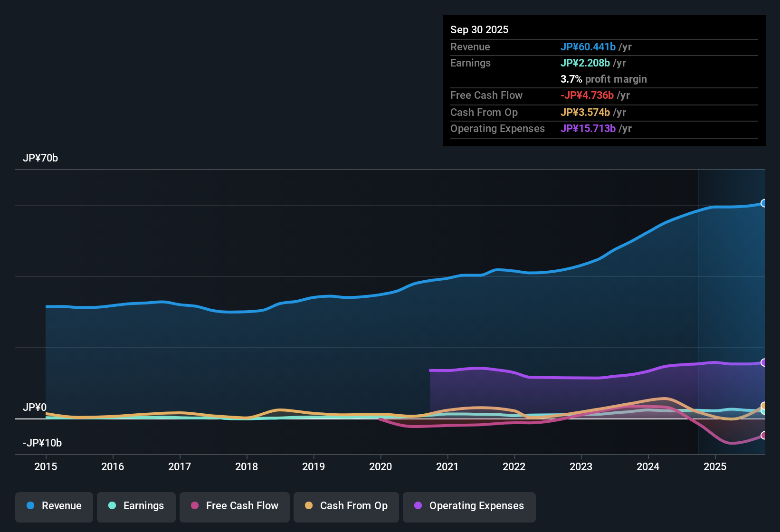Select the 2025 axis label
This screenshot has width=780, height=532.
coord(715,467)
